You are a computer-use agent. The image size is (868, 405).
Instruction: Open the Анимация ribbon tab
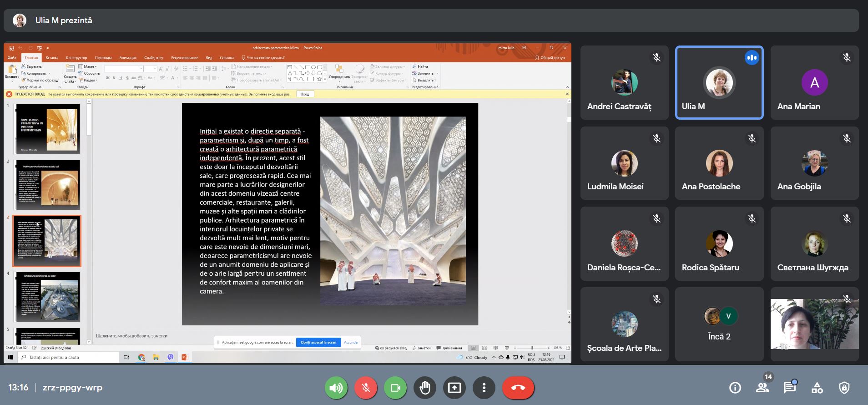[128, 58]
